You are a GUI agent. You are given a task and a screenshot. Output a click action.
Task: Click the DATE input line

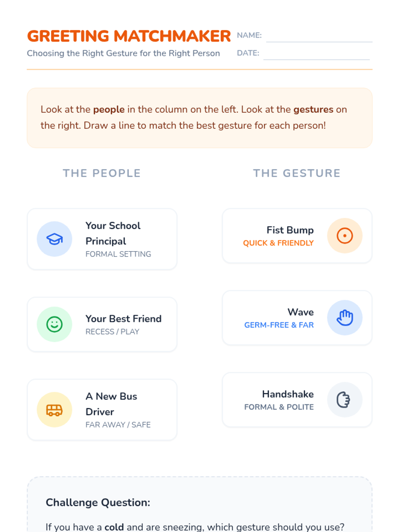(317, 54)
